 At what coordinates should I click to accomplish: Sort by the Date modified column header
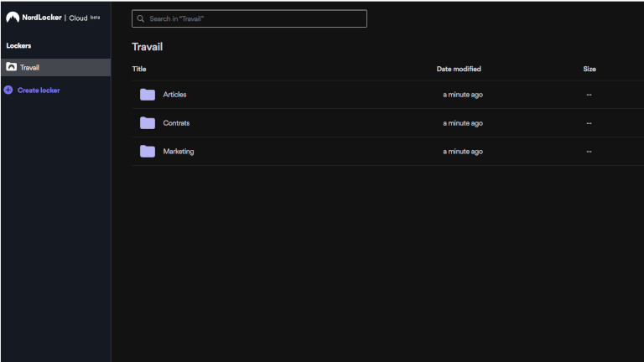click(459, 69)
